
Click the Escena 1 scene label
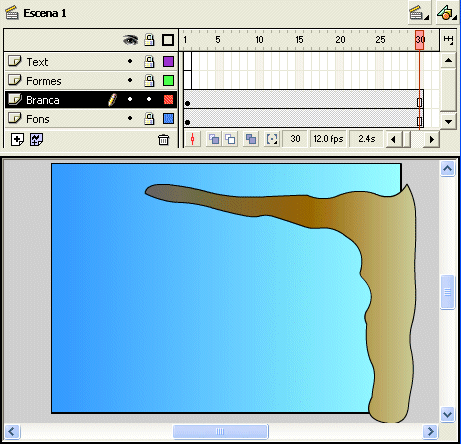coord(45,13)
